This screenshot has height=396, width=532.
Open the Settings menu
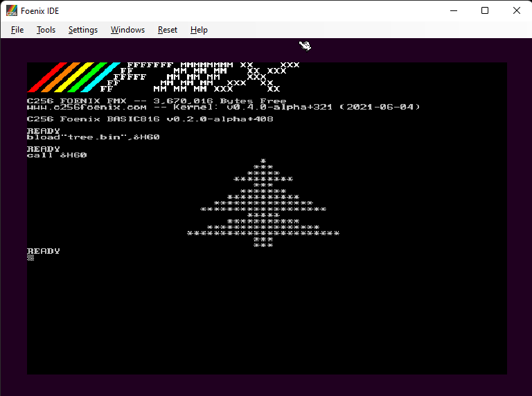click(83, 30)
